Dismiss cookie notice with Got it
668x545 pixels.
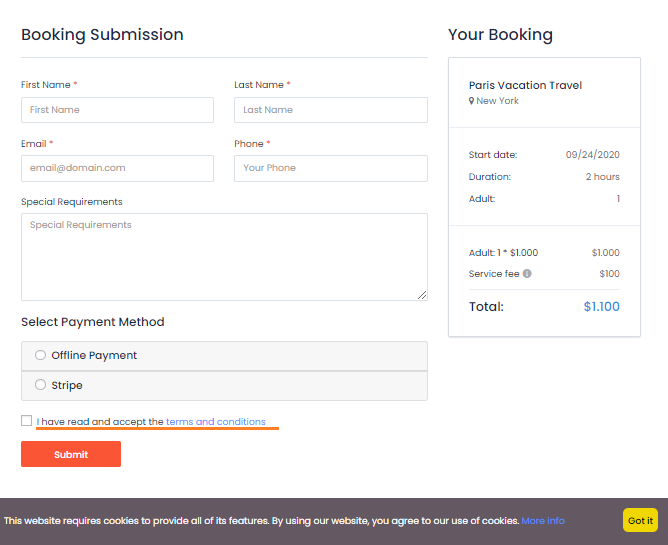point(640,520)
